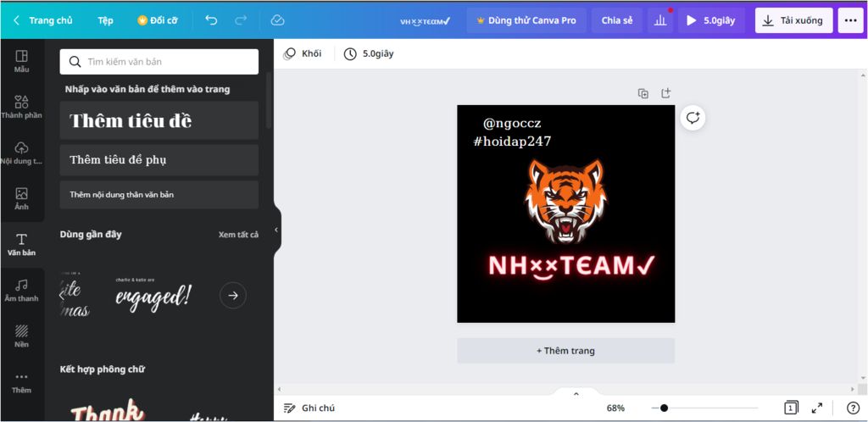
Task: Click Xem tất cả link
Action: [238, 235]
